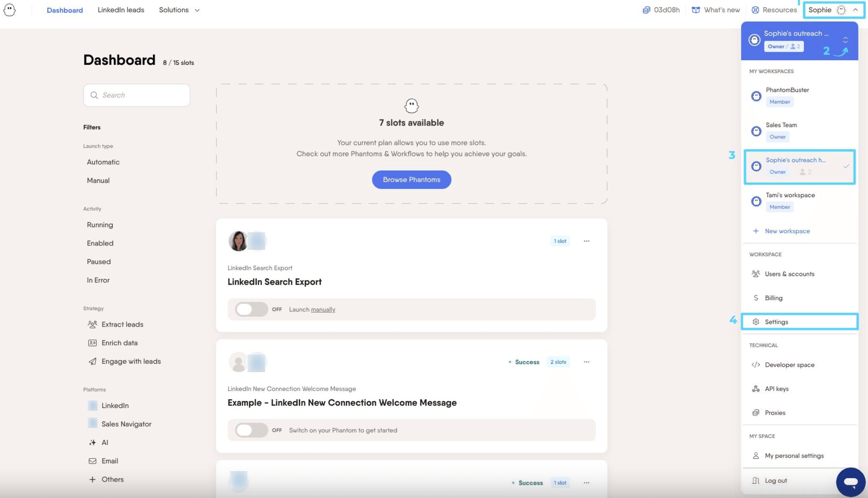The height and width of the screenshot is (498, 868).
Task: Click the PhantomBuster ghost logo
Action: click(x=10, y=10)
